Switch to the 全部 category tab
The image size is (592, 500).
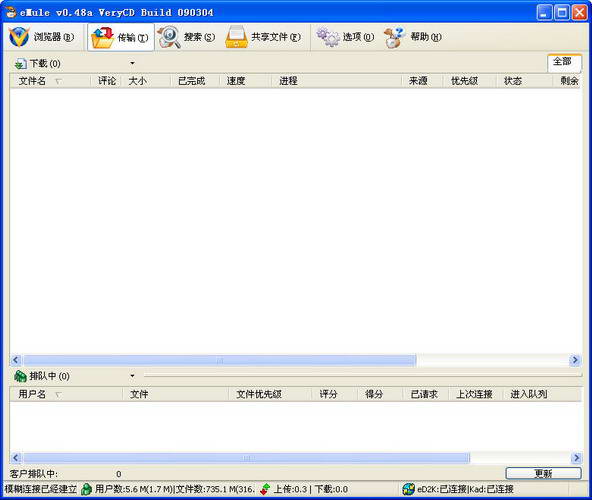coord(564,63)
